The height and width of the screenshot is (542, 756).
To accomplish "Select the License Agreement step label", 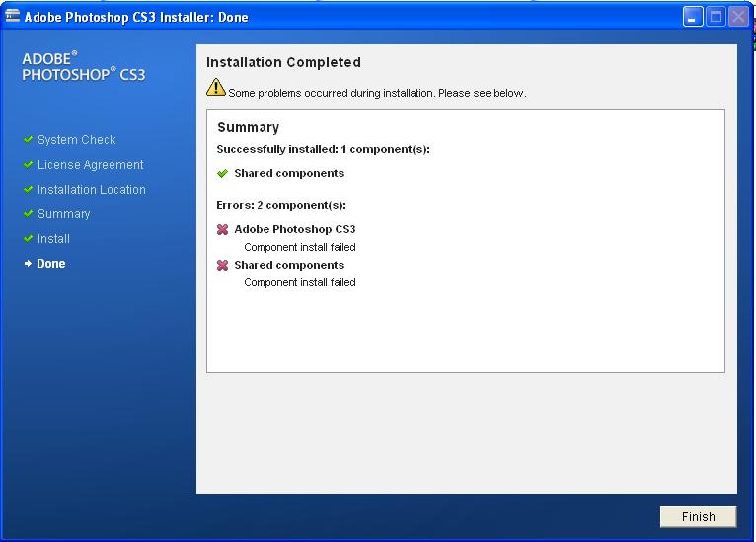I will 90,165.
